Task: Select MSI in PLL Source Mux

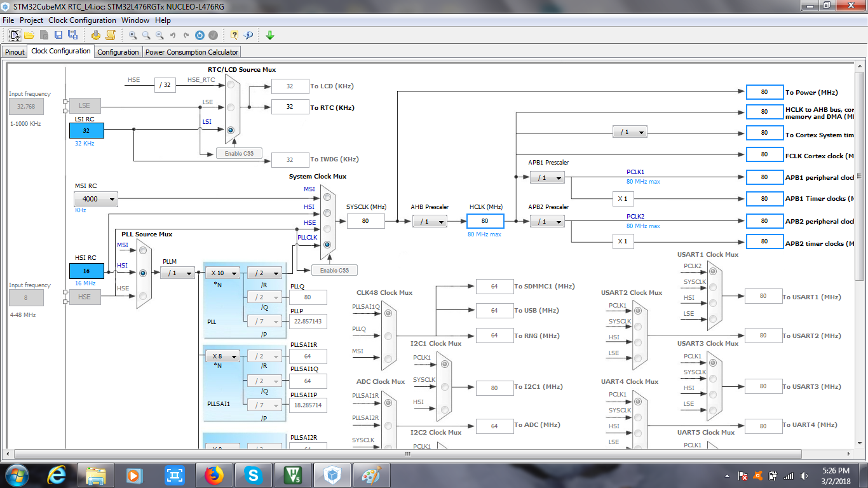Action: 142,250
